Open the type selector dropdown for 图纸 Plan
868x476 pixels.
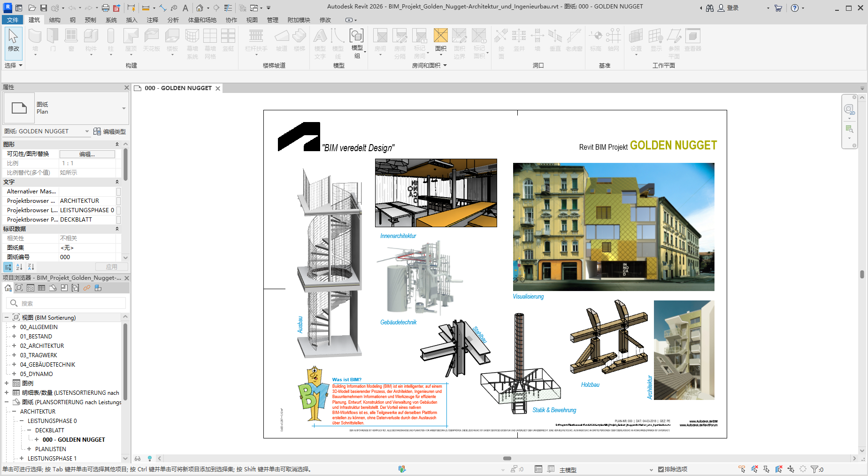pyautogui.click(x=124, y=108)
